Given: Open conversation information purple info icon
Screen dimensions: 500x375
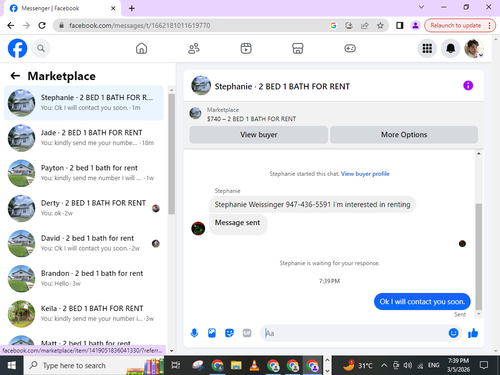Looking at the screenshot, I should click(468, 86).
